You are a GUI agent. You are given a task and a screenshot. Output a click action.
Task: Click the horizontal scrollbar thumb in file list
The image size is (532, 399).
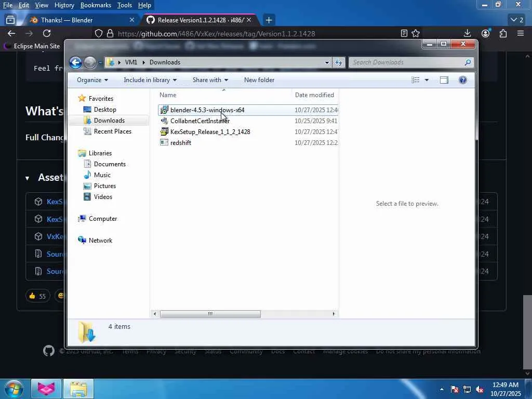210,314
